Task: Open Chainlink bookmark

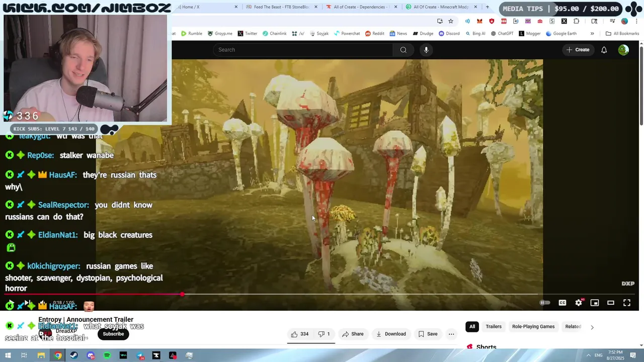Action: point(274,34)
